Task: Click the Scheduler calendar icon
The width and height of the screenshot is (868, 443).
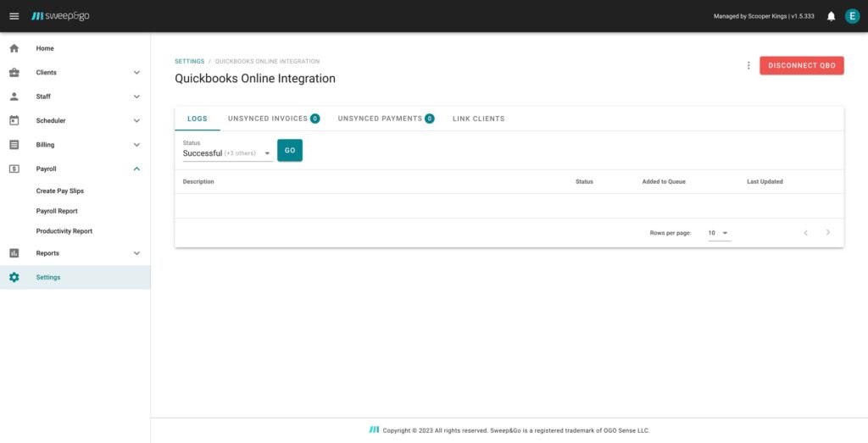Action: pyautogui.click(x=14, y=120)
